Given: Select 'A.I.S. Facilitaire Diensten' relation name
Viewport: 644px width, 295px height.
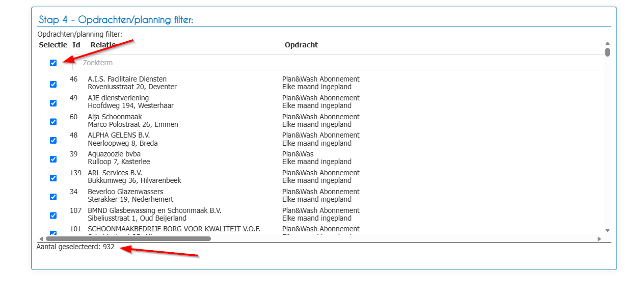Looking at the screenshot, I should (x=127, y=79).
